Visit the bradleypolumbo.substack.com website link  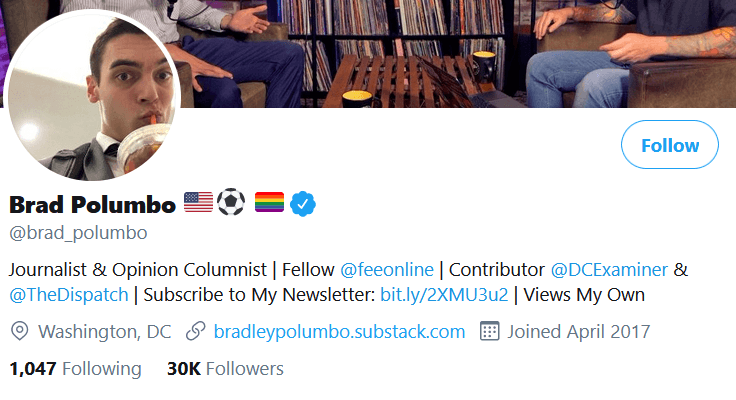click(x=340, y=331)
